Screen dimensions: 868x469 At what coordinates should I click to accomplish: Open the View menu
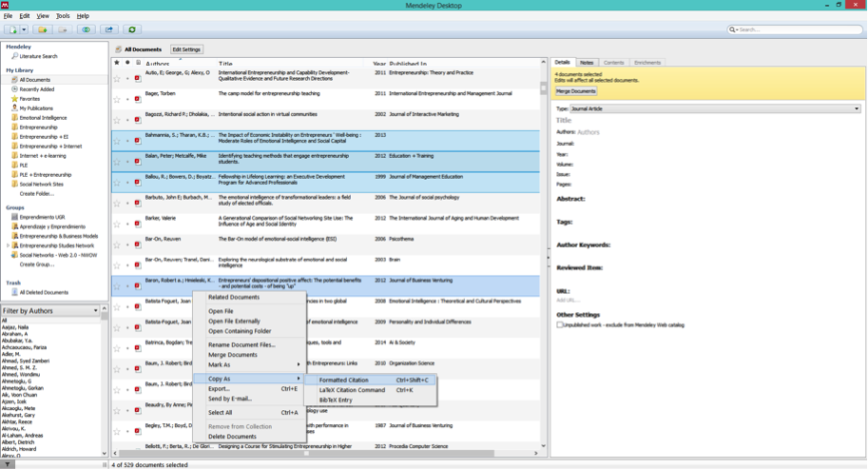coord(43,16)
